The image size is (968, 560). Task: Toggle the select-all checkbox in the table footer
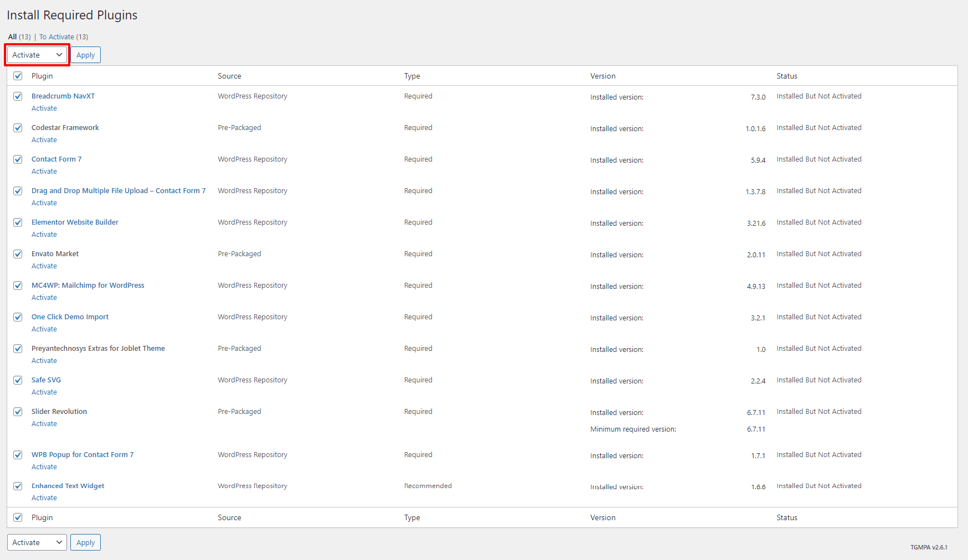[x=18, y=517]
